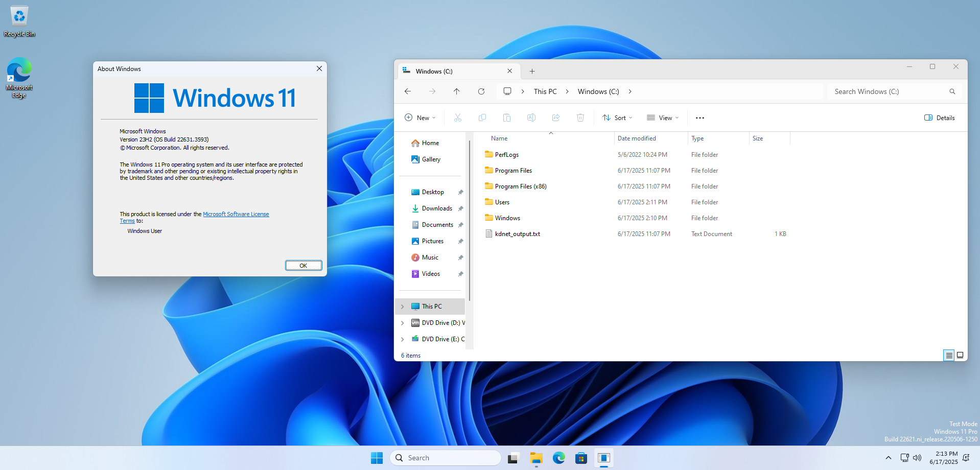Open the Sort dropdown menu
The image size is (980, 470).
tap(617, 118)
